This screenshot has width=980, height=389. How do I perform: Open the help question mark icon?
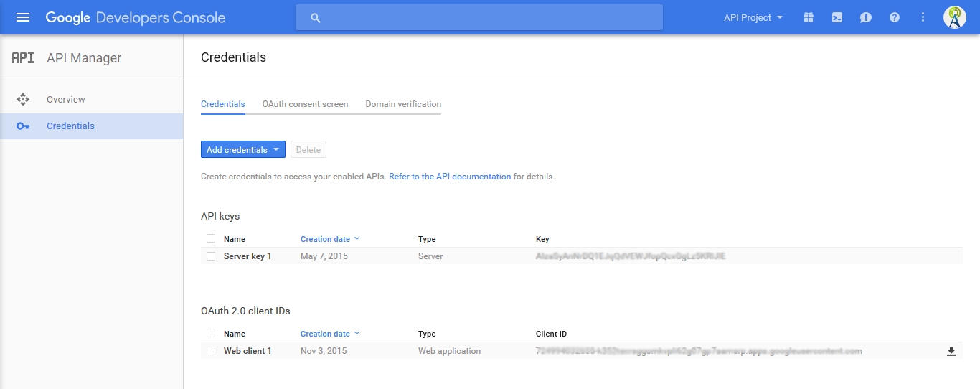point(895,17)
